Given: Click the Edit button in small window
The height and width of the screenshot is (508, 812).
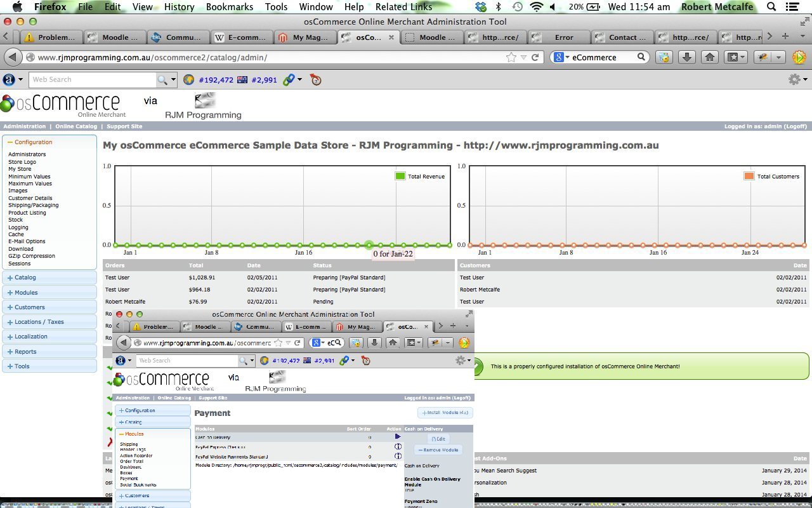Looking at the screenshot, I should 438,439.
